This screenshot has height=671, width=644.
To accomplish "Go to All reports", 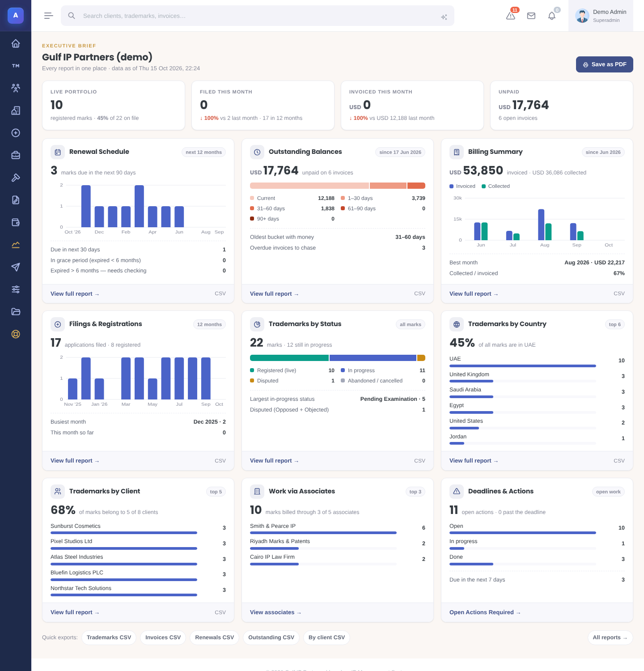I will click(x=610, y=637).
